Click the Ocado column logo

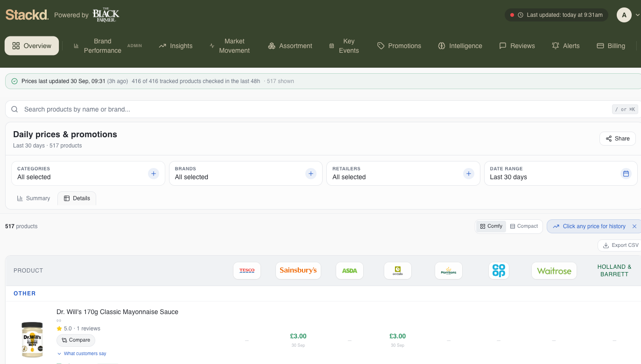(398, 271)
